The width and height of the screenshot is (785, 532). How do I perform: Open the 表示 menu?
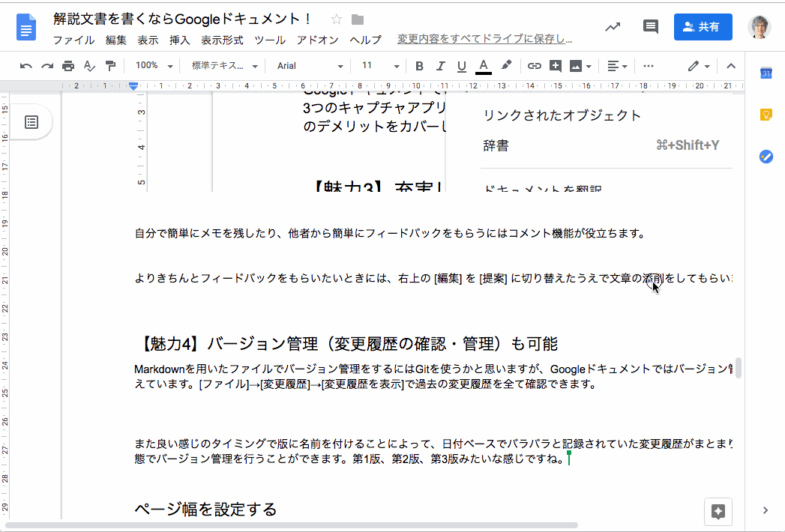click(x=148, y=40)
